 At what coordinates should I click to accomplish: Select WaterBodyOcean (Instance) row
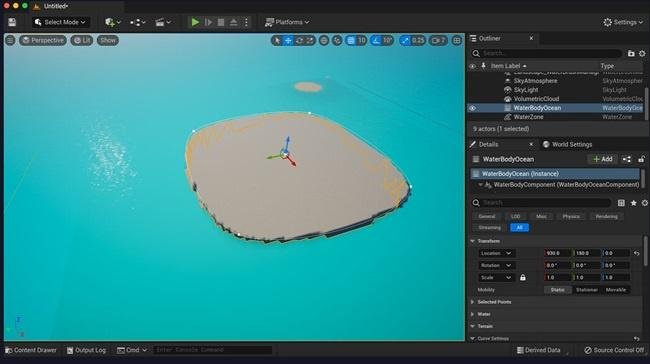[x=555, y=174]
